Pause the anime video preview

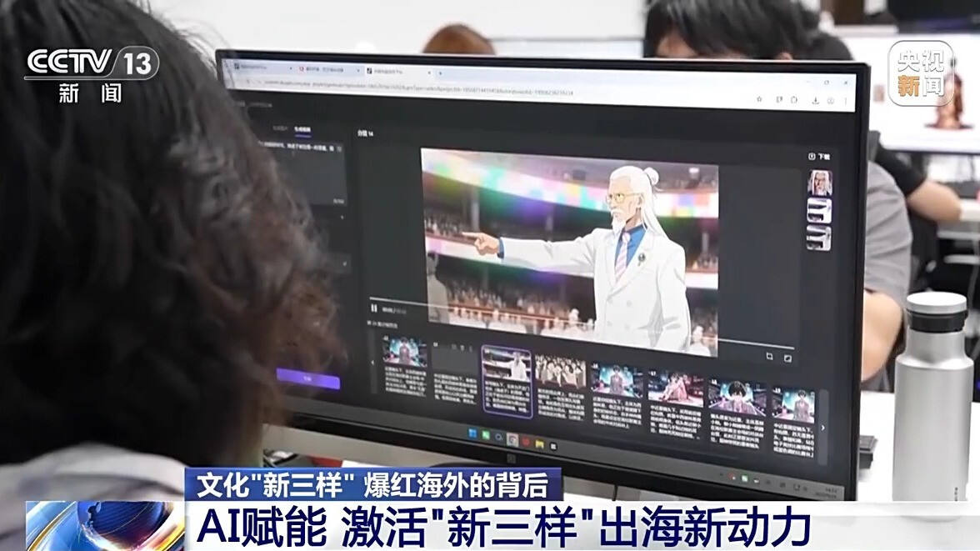(x=374, y=308)
